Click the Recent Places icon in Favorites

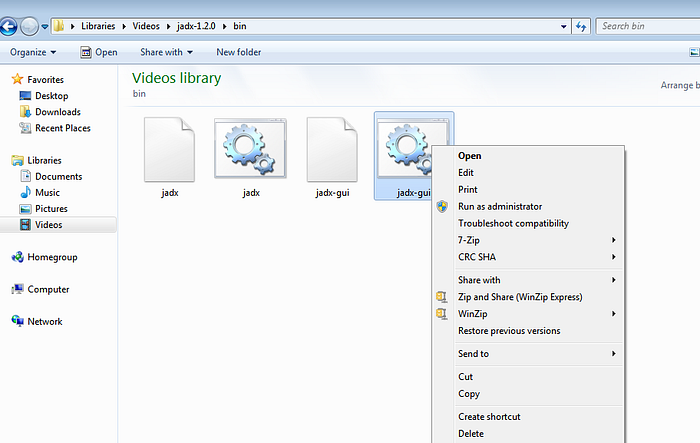pos(25,127)
